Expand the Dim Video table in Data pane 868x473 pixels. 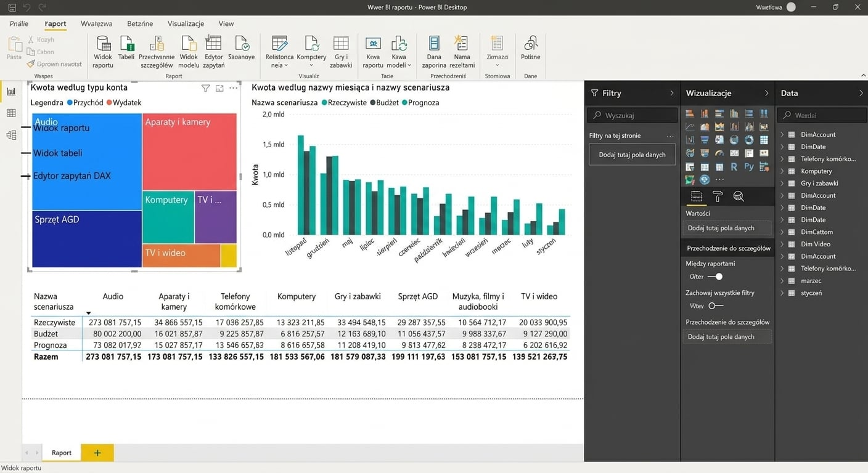(x=782, y=244)
